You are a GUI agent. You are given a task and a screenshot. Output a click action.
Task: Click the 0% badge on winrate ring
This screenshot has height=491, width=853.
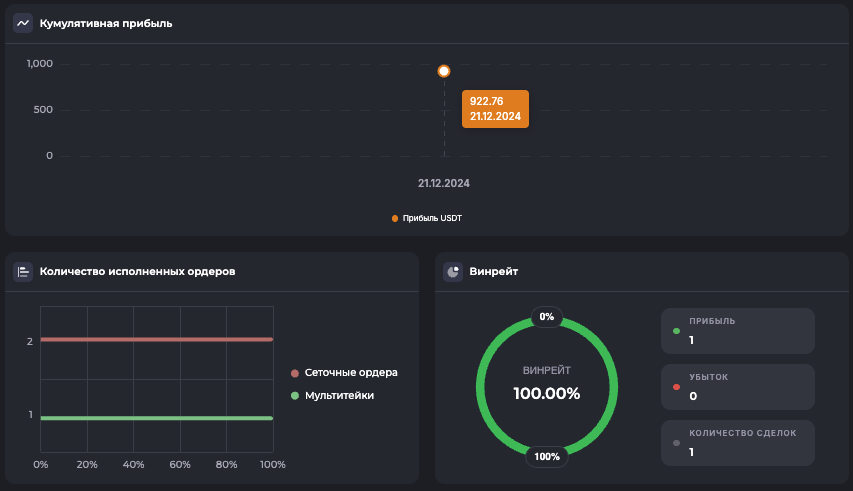(x=547, y=317)
